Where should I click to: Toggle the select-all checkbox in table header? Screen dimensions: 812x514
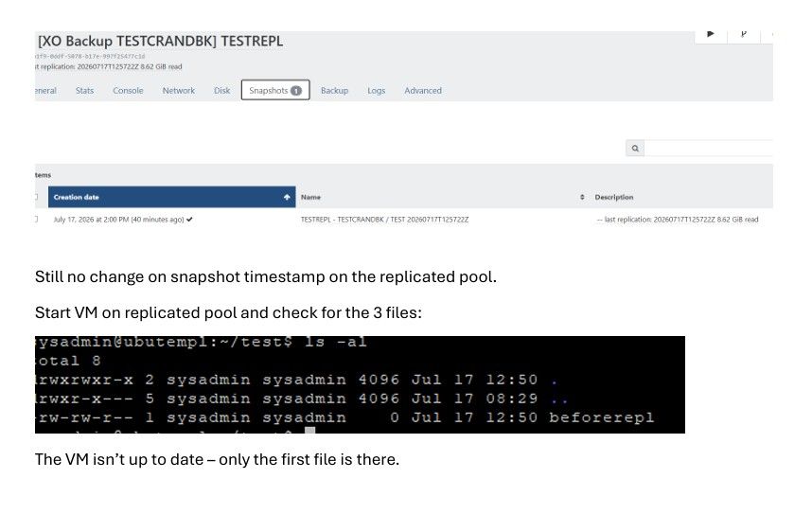[x=36, y=197]
